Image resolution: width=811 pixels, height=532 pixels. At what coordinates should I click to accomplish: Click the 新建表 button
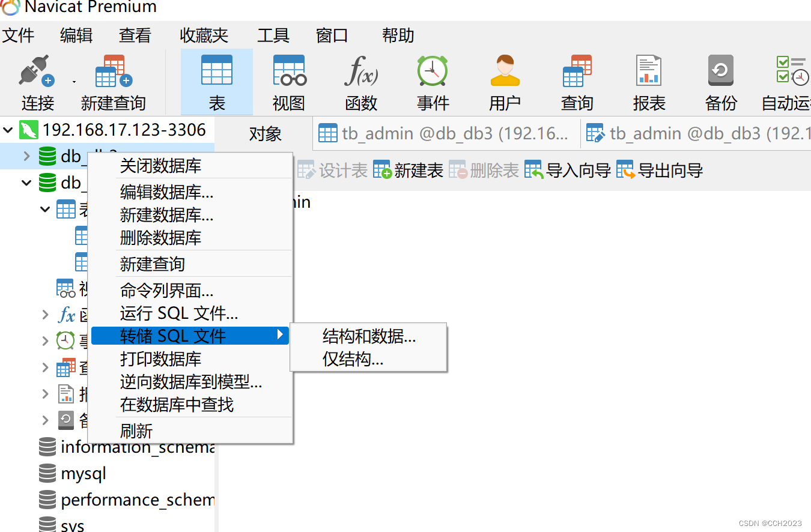[x=408, y=171]
